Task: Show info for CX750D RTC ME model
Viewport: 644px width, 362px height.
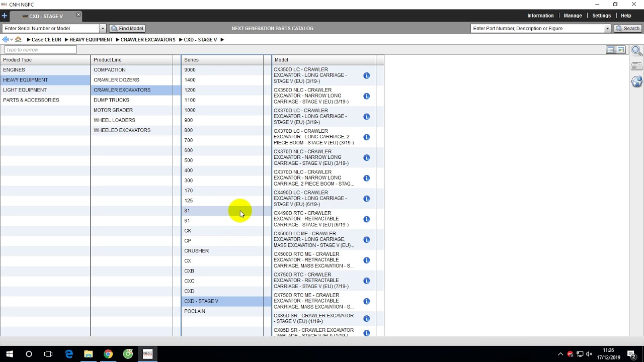Action: pyautogui.click(x=366, y=301)
